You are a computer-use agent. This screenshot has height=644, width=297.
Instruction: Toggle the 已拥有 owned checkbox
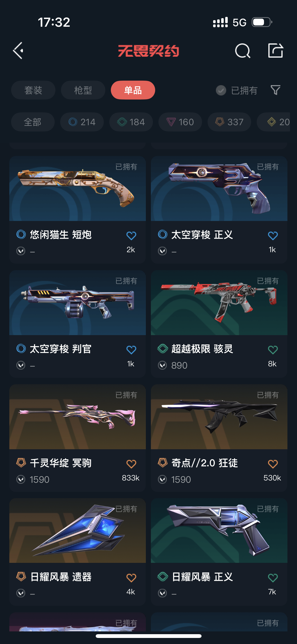[x=221, y=90]
